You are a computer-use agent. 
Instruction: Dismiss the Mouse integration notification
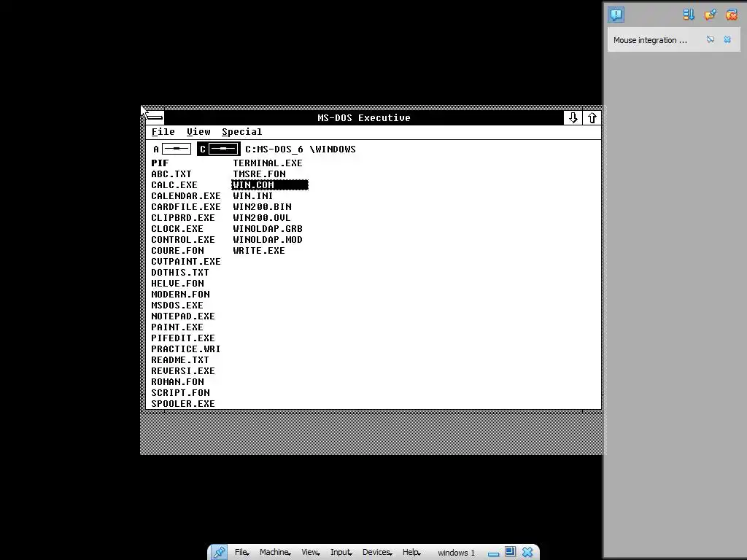pos(727,39)
